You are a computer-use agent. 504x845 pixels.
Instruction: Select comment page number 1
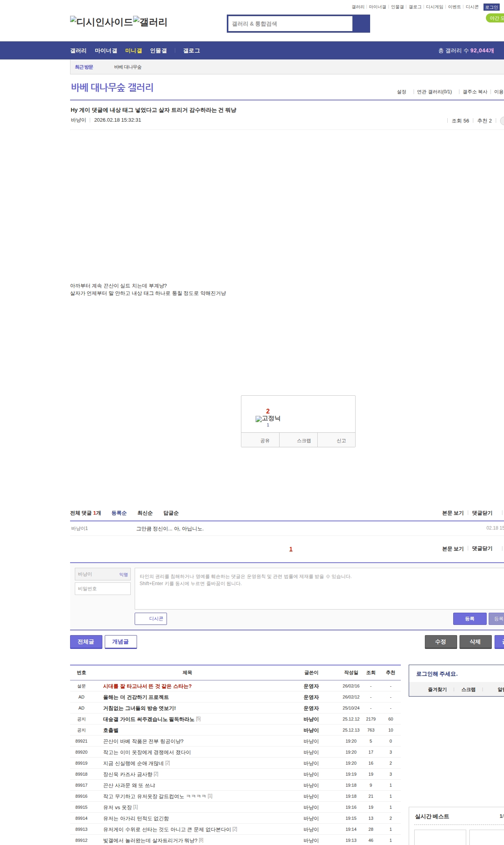(291, 549)
